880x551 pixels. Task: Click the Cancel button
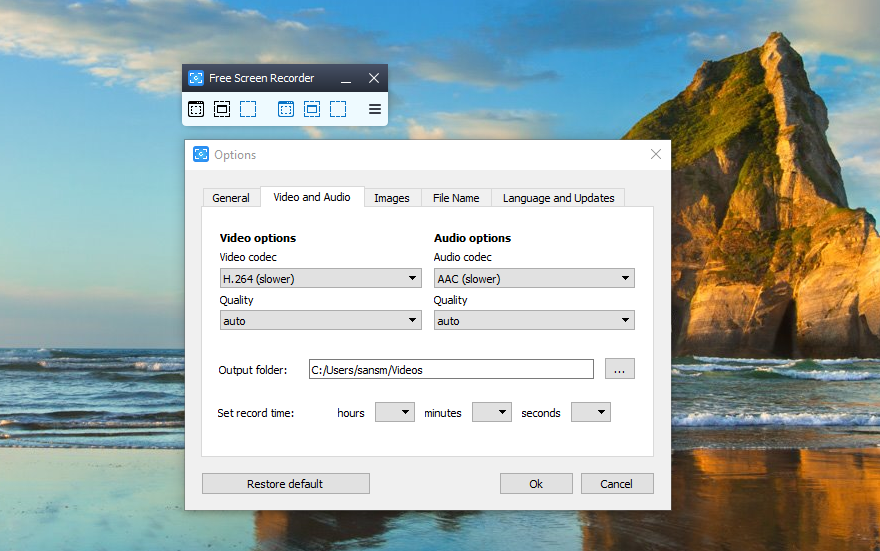click(617, 484)
